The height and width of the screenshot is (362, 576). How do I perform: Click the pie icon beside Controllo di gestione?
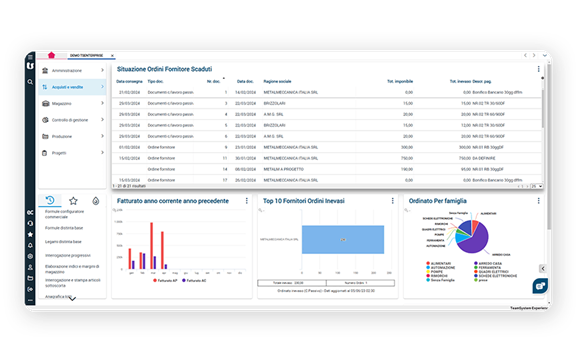pyautogui.click(x=45, y=120)
